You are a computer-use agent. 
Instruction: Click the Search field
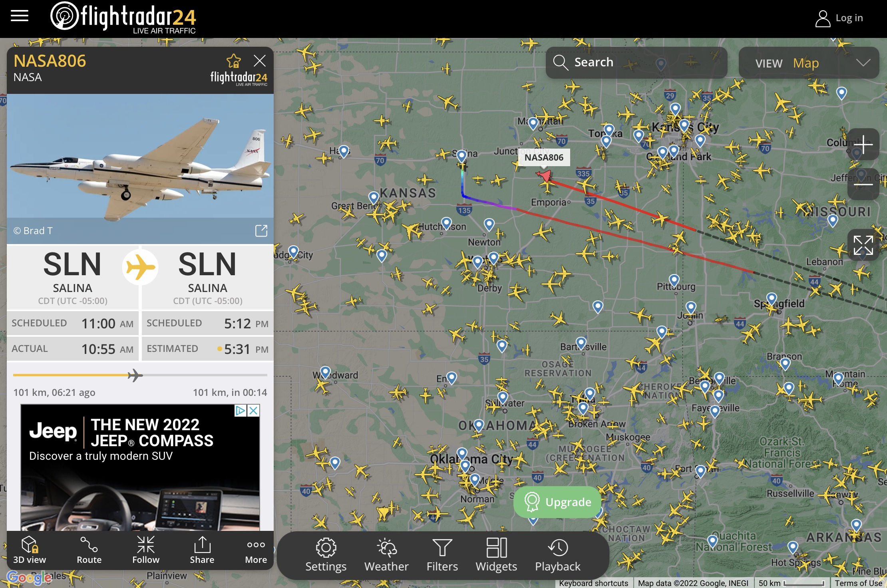click(636, 63)
